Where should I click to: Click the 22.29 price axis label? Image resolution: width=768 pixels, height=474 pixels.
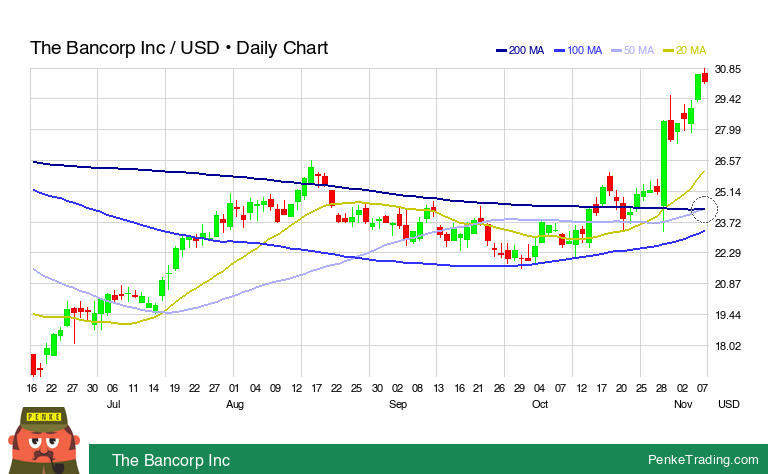pos(727,253)
